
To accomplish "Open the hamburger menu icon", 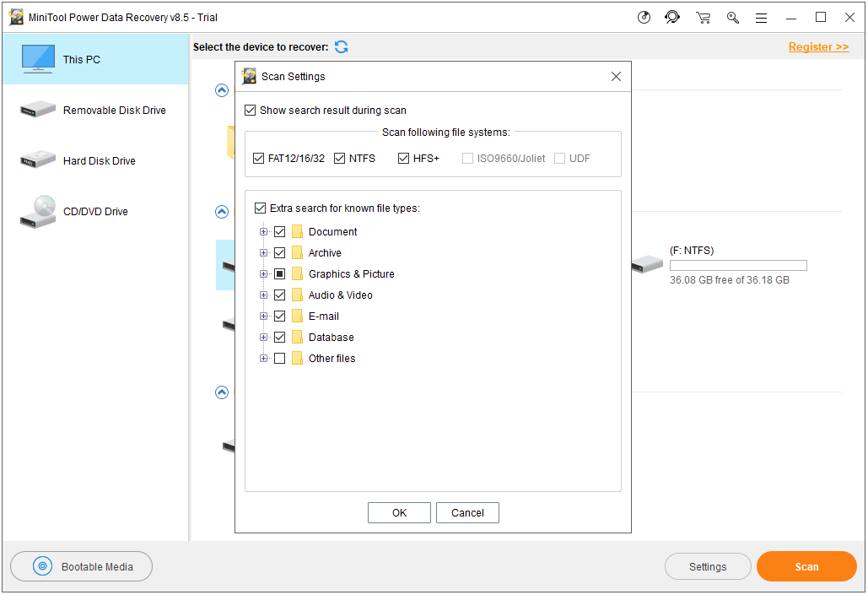I will point(761,18).
